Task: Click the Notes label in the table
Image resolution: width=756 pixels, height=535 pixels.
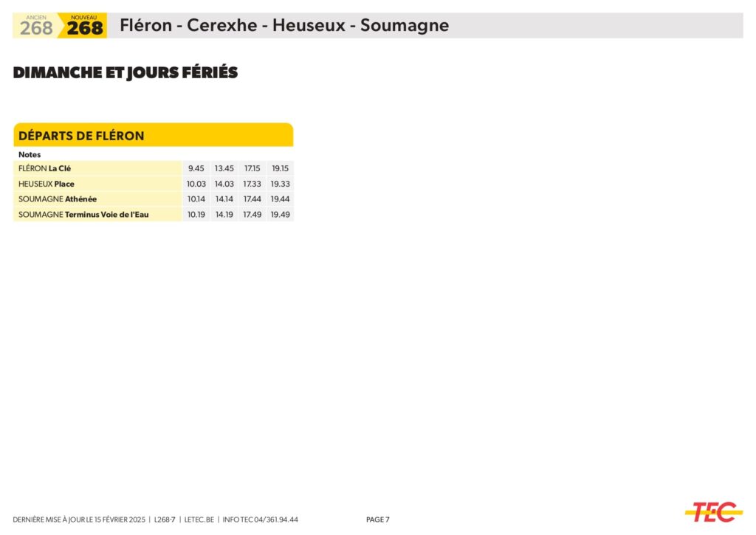Action: [x=30, y=155]
